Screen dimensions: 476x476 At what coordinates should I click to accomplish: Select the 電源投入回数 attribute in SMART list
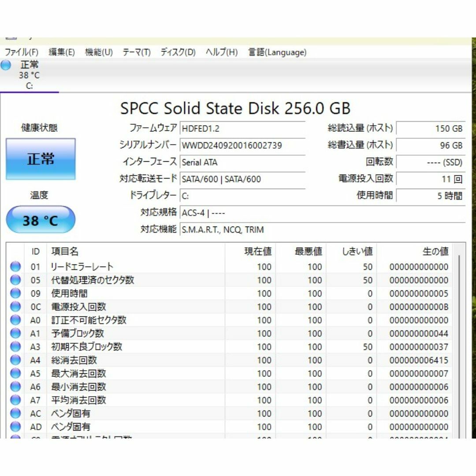230,307
